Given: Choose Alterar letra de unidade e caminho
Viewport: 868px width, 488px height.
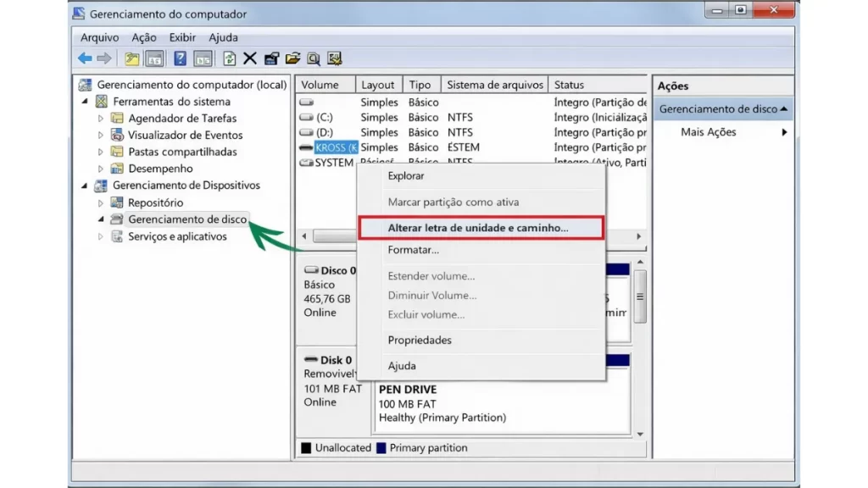Looking at the screenshot, I should 480,228.
